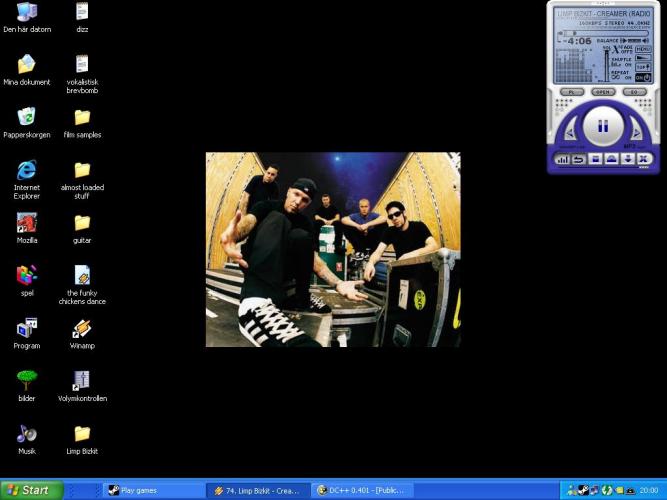This screenshot has height=500, width=667.
Task: Click the stop button in player bottom row
Action: click(x=595, y=159)
